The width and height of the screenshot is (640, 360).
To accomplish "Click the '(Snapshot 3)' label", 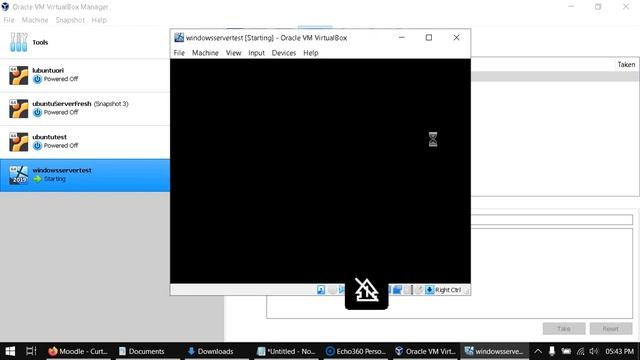I will pos(111,104).
